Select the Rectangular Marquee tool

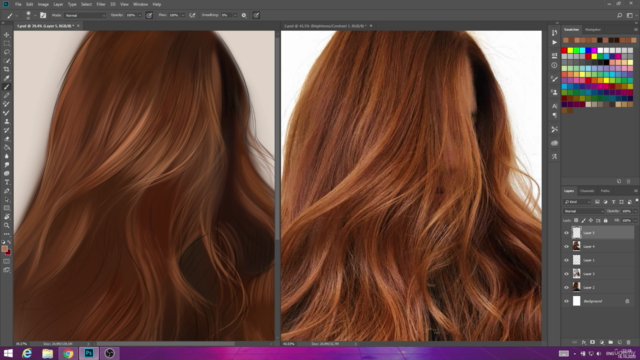(x=7, y=43)
